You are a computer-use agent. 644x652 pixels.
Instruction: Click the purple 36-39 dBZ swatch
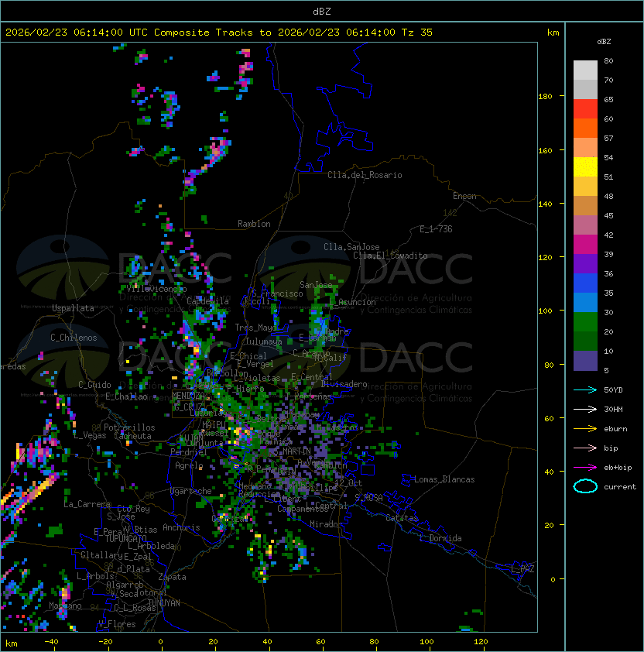coord(585,263)
